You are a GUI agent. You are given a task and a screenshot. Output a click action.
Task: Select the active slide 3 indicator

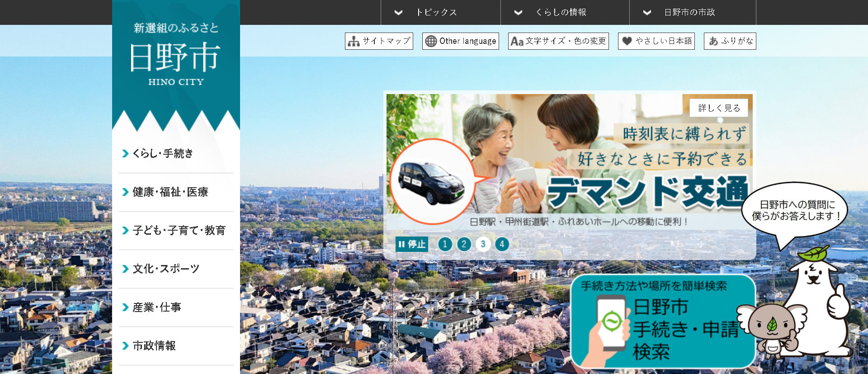point(483,244)
